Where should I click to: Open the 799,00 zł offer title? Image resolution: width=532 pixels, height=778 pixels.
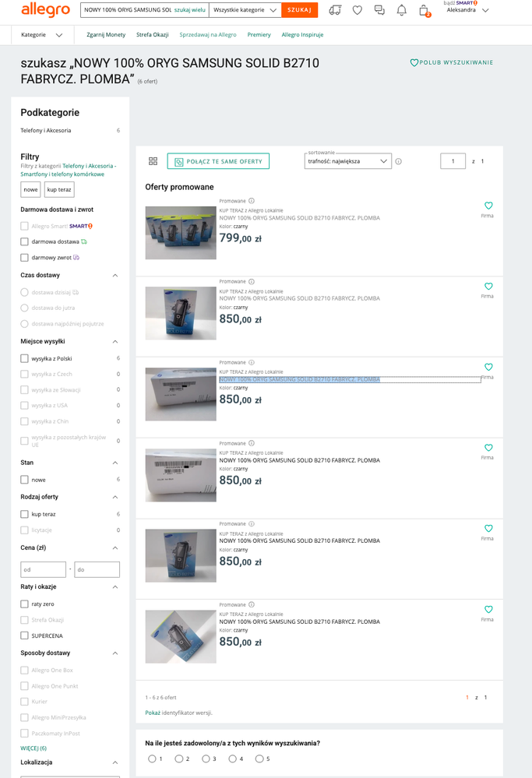pyautogui.click(x=300, y=218)
